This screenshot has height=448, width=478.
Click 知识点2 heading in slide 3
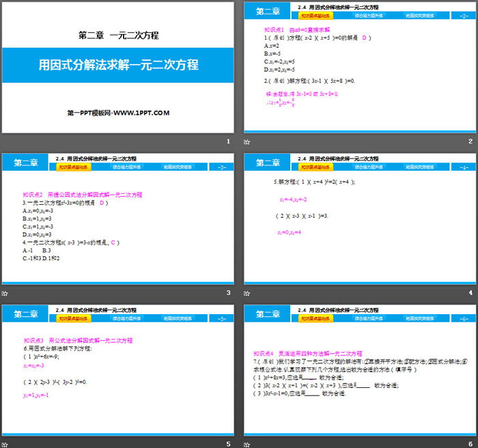83,195
